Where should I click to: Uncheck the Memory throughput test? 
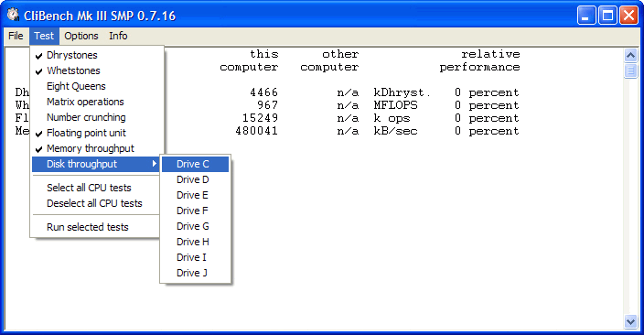(96, 149)
